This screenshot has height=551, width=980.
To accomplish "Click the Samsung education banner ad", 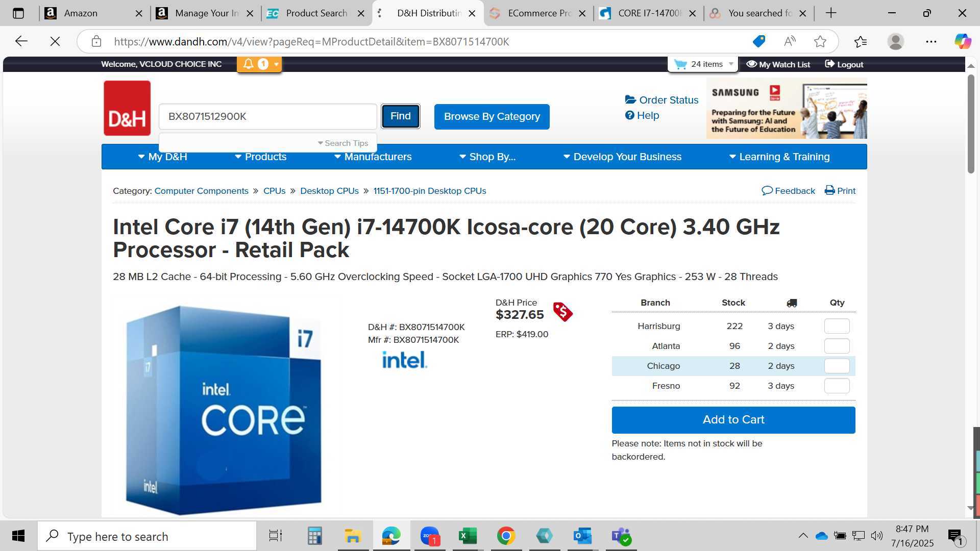I will click(787, 109).
